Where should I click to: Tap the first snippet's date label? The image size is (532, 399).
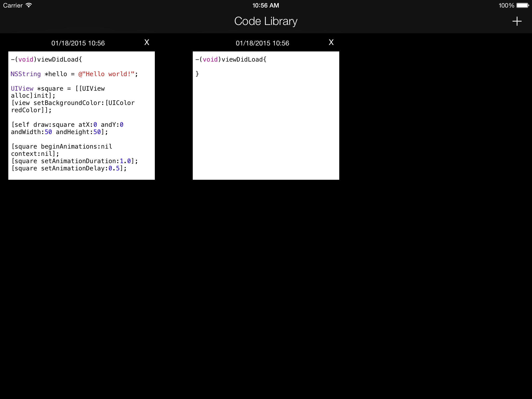click(78, 43)
